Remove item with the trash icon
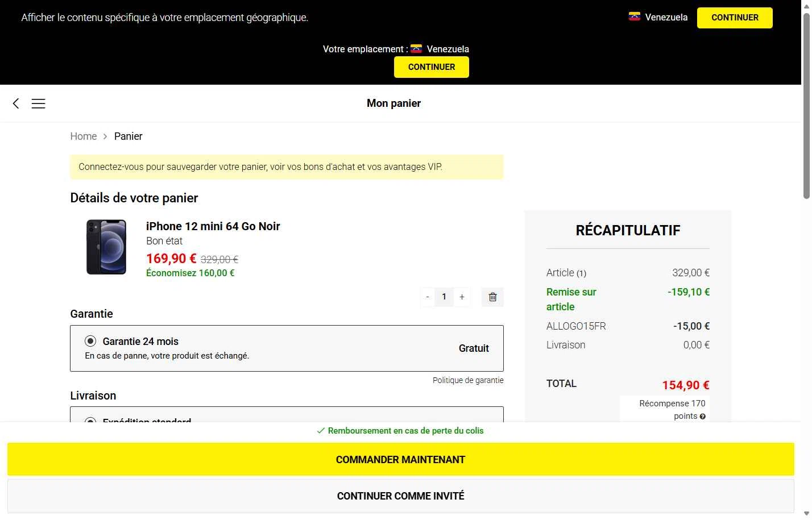The height and width of the screenshot is (520, 812). point(492,297)
